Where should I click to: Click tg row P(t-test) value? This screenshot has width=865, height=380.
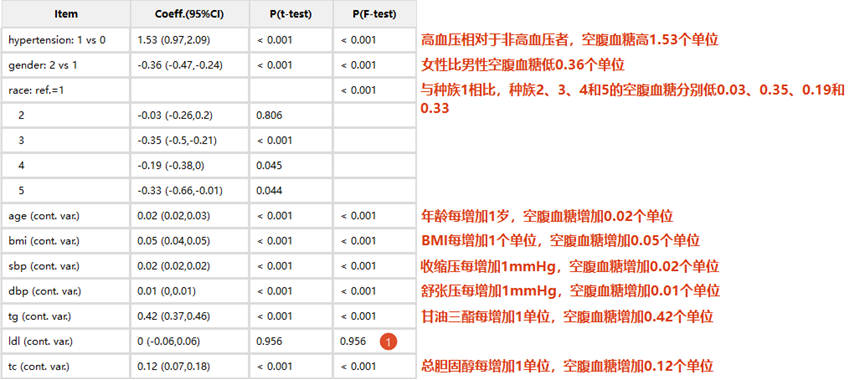pos(274,317)
